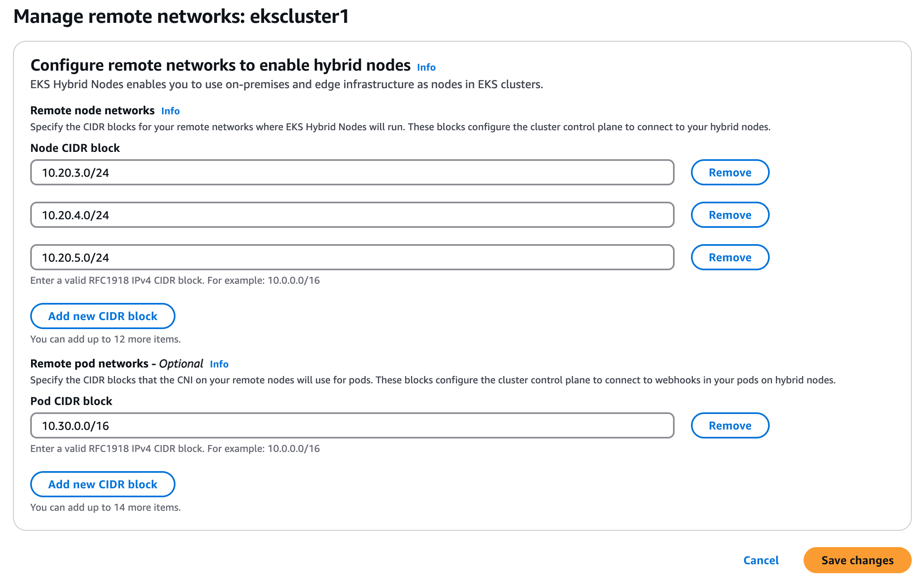Open Info link next to Remote node networks
The width and height of the screenshot is (924, 583).
170,111
